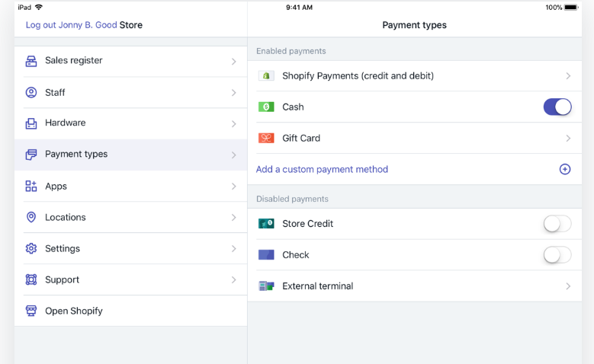Screen dimensions: 594x364
Task: Click the chevron on External terminal row
Action: [568, 286]
